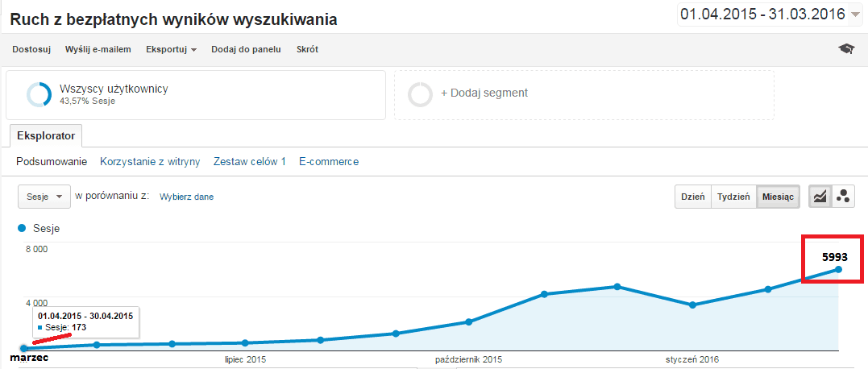Click the empty segment circle icon
Screen dimensions: 868x369
[420, 94]
